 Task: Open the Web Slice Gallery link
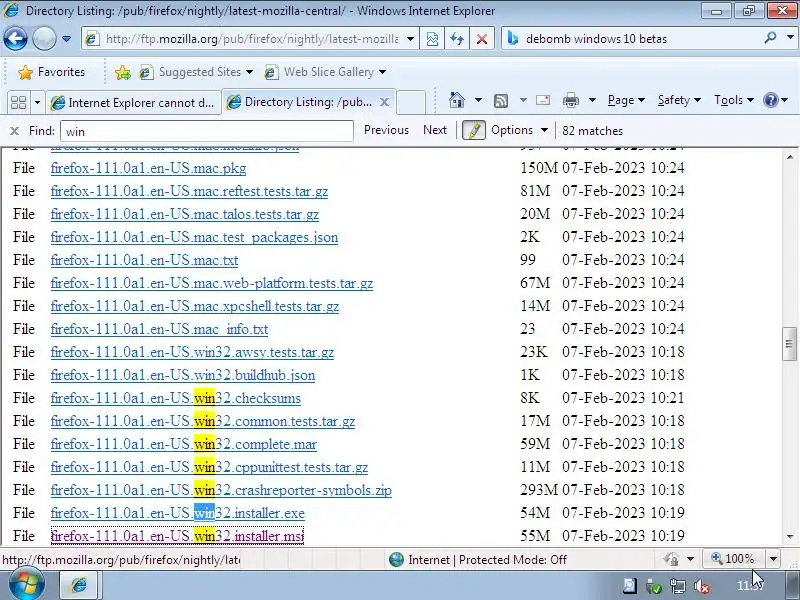click(x=325, y=72)
